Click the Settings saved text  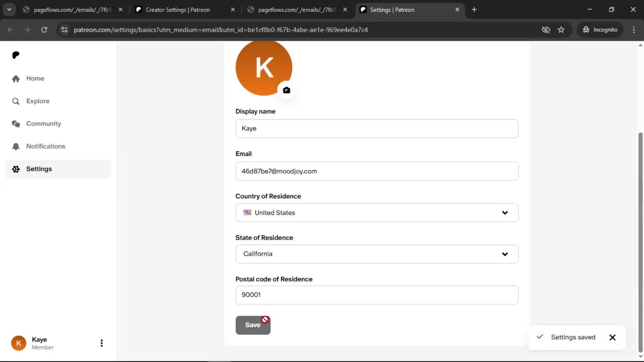(573, 337)
